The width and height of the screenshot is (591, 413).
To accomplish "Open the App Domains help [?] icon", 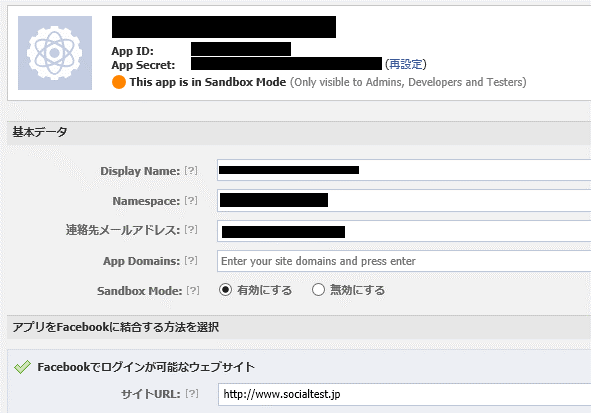I will click(x=191, y=261).
